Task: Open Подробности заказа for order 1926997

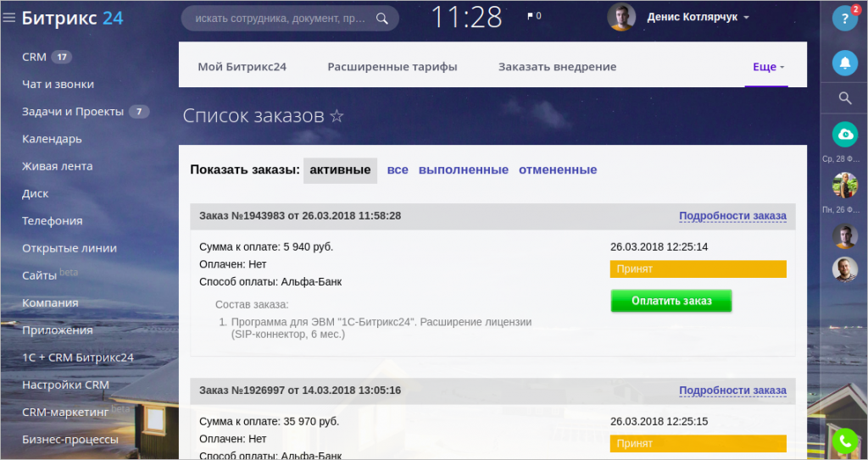Action: pos(732,391)
